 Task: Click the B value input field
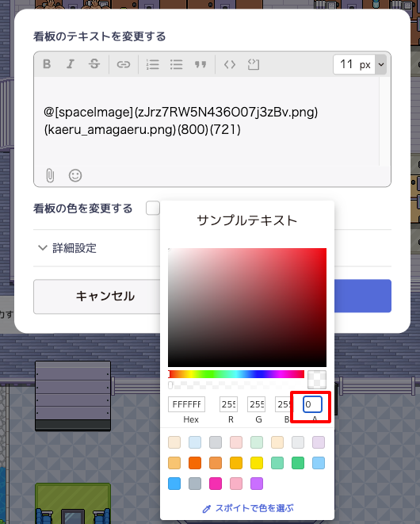tap(284, 404)
